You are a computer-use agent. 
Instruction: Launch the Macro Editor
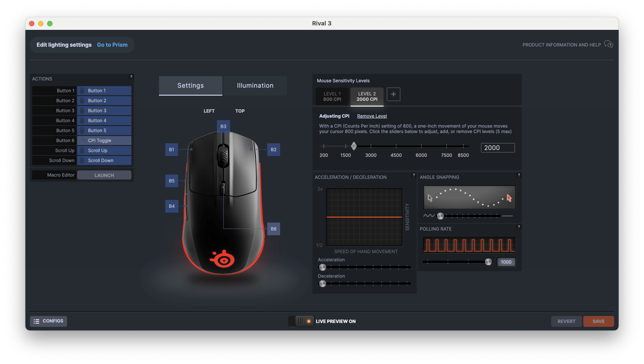click(x=104, y=176)
